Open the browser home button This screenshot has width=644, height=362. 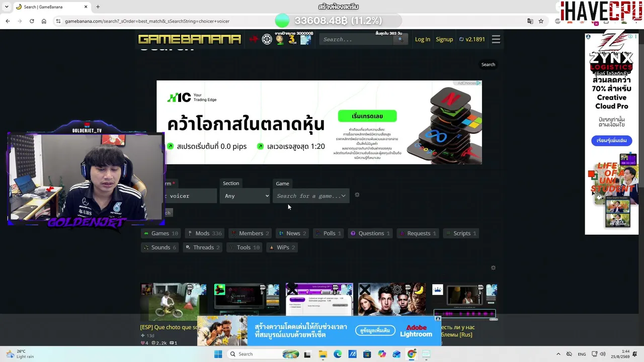pyautogui.click(x=44, y=21)
